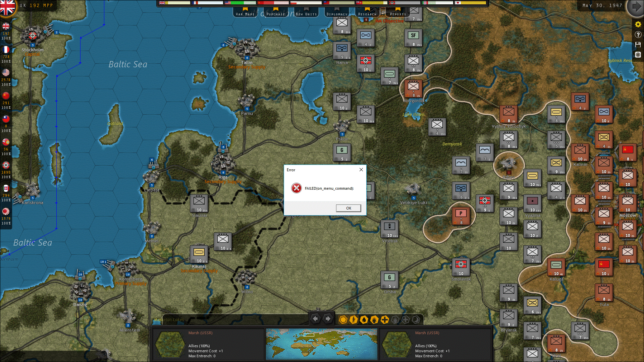The image size is (644, 362).
Task: Toggle the orange tree-and-arrow hexagon icon
Action: pos(374,320)
